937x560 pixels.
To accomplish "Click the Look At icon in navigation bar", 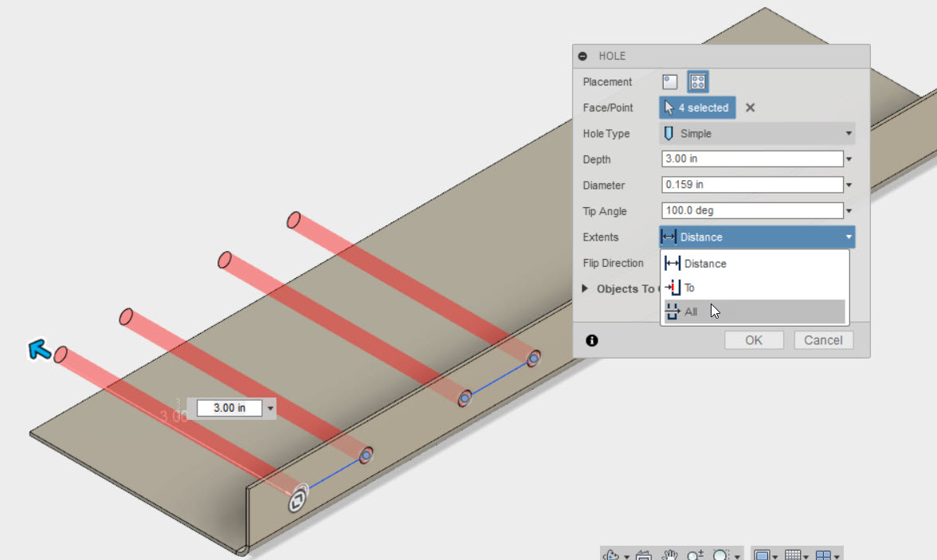I will coord(642,555).
